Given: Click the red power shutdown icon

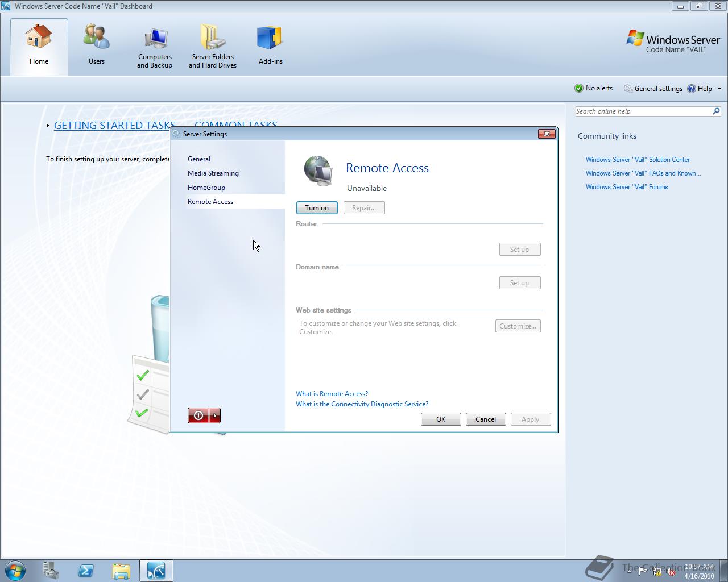Looking at the screenshot, I should (198, 415).
